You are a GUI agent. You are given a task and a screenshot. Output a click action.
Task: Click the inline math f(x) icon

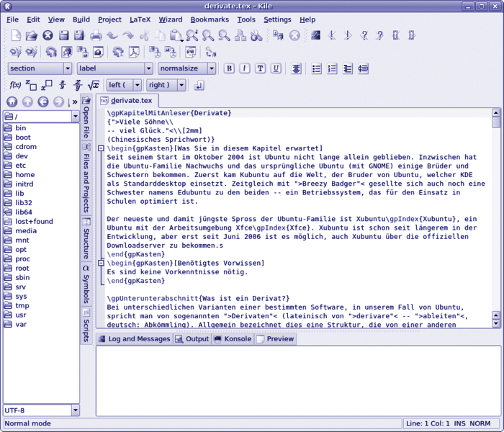(16, 85)
